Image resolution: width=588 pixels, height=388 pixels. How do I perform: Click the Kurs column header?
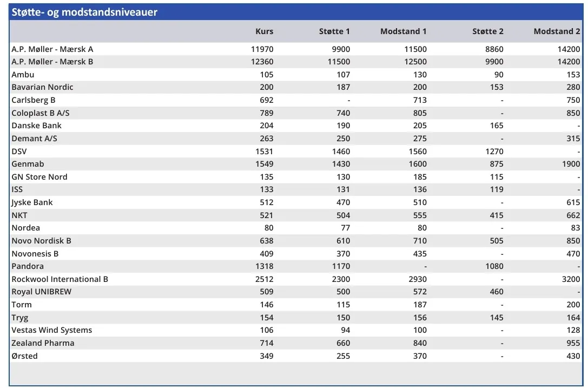coord(264,31)
